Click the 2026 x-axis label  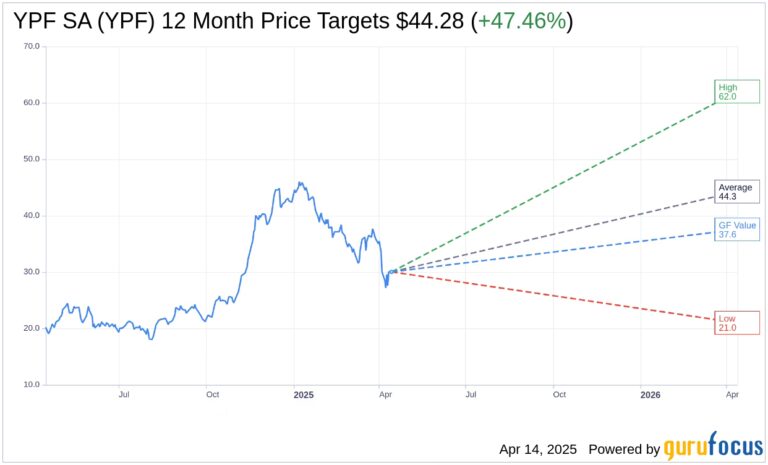pyautogui.click(x=649, y=396)
